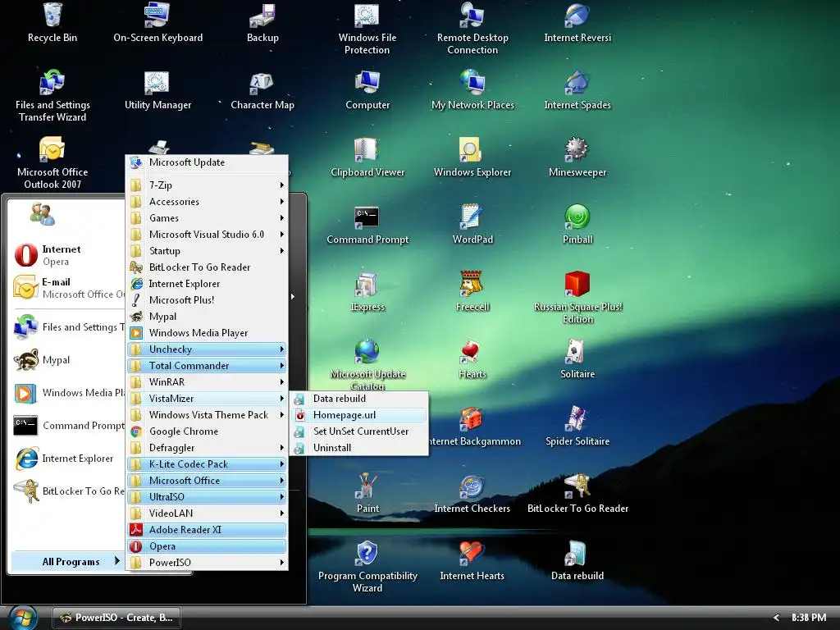Select Data rebuild in VistaMizer submenu

359,399
